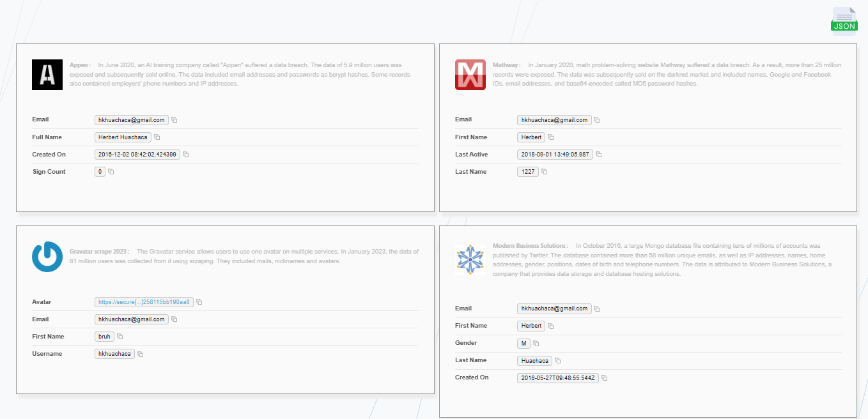
Task: Select the Mathway email field
Action: [555, 120]
